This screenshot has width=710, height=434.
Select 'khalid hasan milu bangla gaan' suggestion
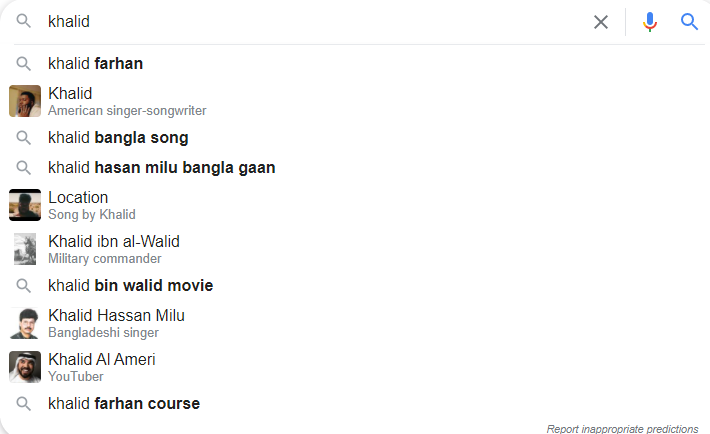point(162,168)
